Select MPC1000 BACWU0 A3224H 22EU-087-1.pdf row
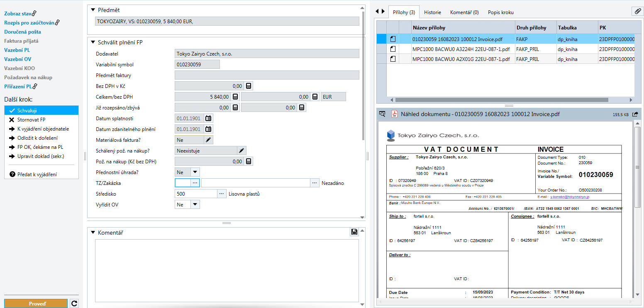This screenshot has width=644, height=308. 505,49
